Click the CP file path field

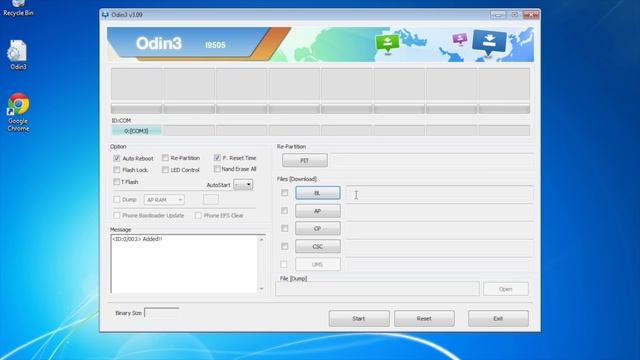(440, 229)
